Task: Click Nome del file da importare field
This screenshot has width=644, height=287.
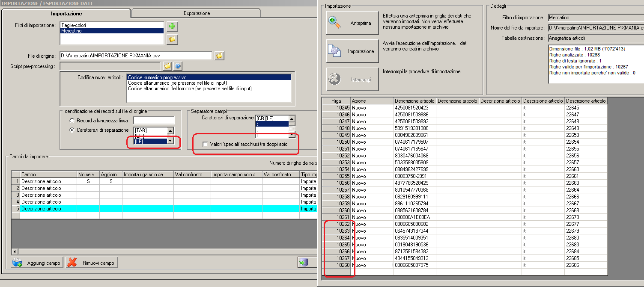Action: coord(596,28)
